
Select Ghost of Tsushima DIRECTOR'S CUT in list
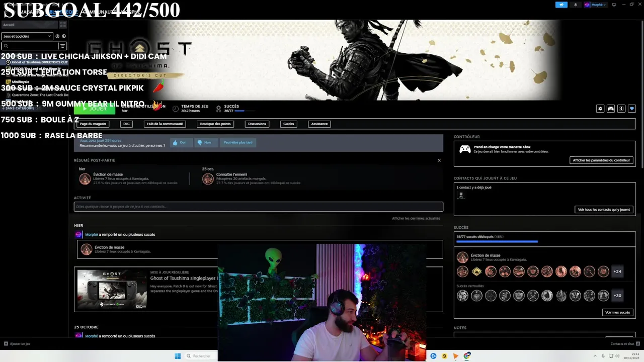[x=36, y=62]
